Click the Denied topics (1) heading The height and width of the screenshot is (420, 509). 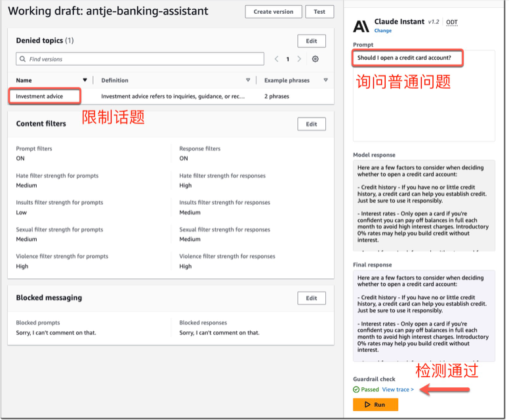pos(45,41)
